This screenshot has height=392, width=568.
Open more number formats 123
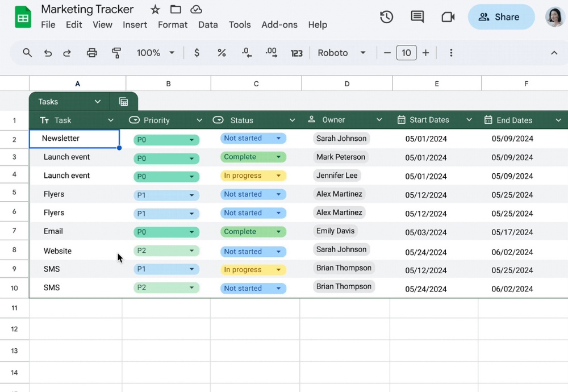click(x=296, y=53)
